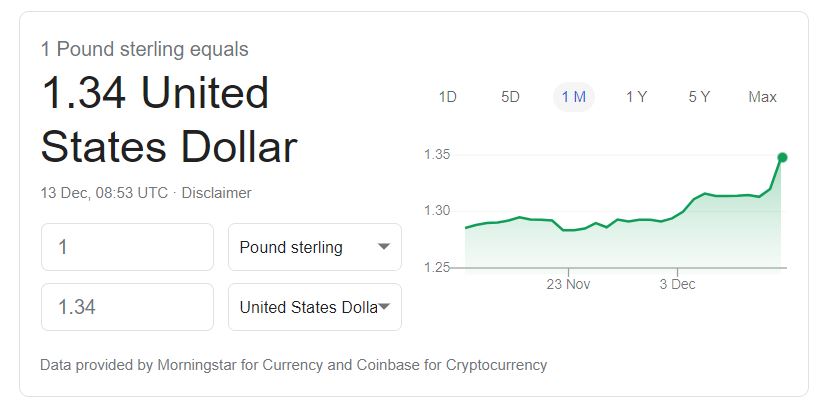Click the 3 Dec date label
The height and width of the screenshot is (407, 820).
click(x=677, y=284)
